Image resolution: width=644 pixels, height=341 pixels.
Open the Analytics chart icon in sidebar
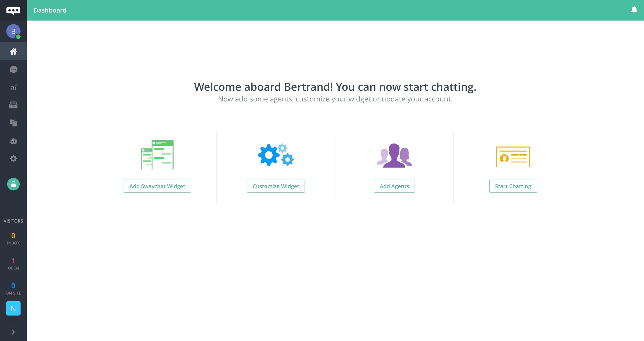tap(13, 87)
